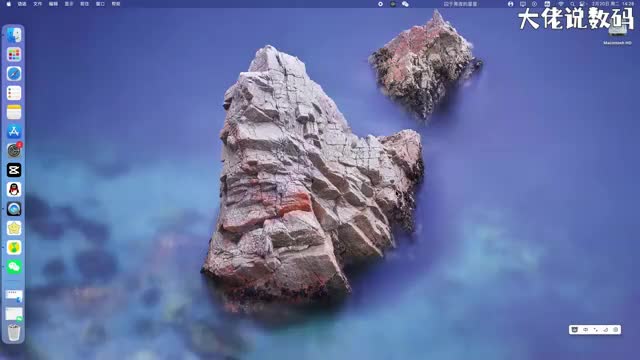This screenshot has height=360, width=640.
Task: Open the 编辑 Edit menu
Action: [53, 4]
